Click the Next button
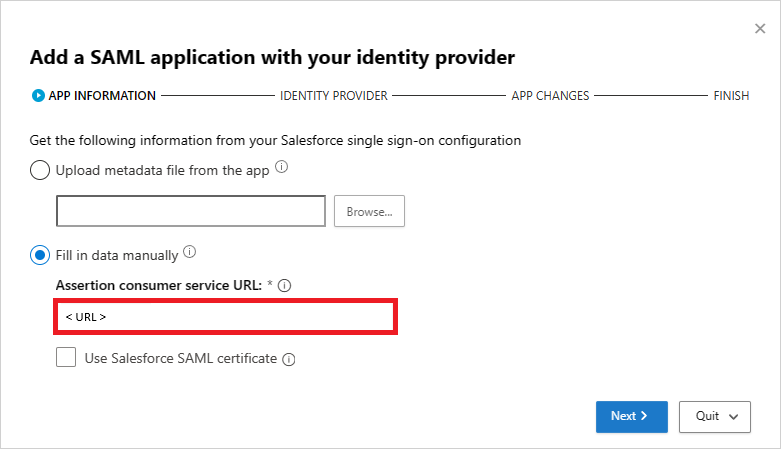This screenshot has height=449, width=781. point(631,416)
